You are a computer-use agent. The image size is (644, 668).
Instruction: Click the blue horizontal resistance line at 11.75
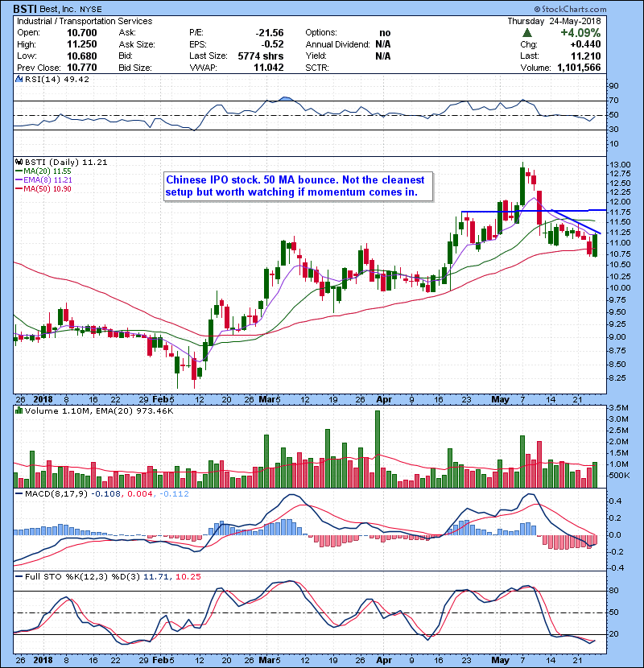(x=534, y=211)
